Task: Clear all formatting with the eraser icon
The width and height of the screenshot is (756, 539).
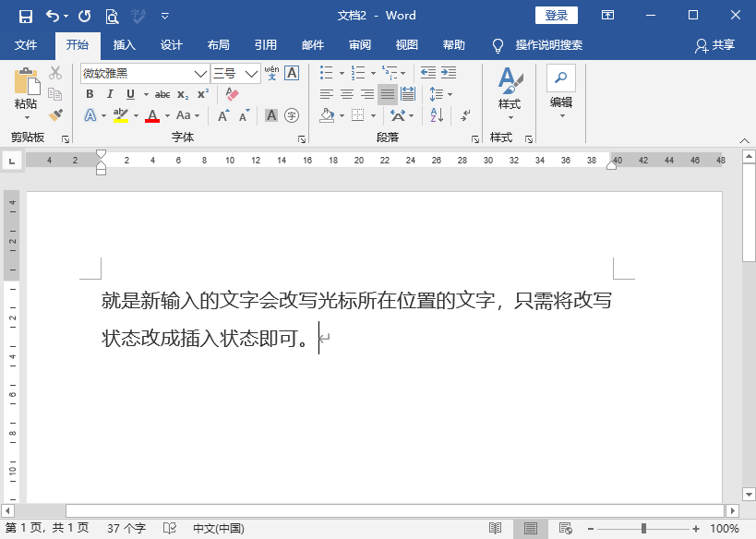Action: [232, 94]
